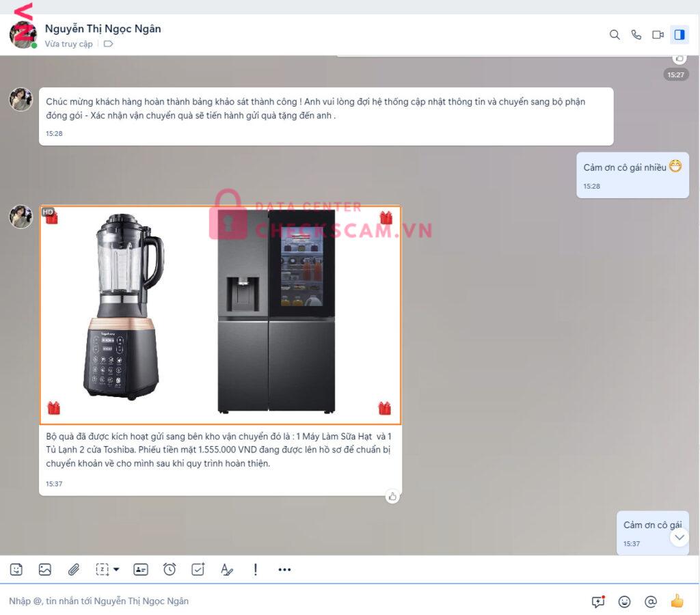Screen dimensions: 700x615
Task: Send a thumbs up quick reaction
Action: click(x=677, y=601)
